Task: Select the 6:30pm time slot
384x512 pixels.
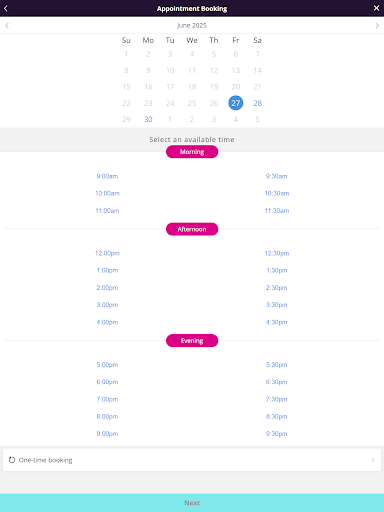Action: coord(277,382)
